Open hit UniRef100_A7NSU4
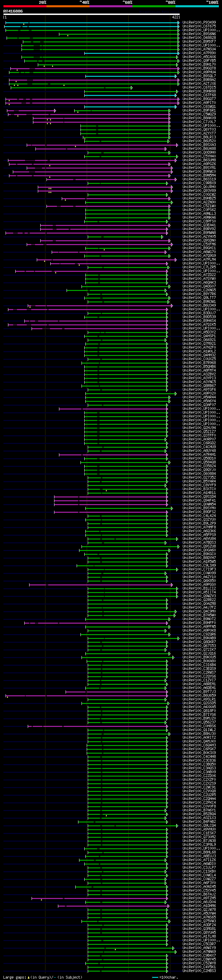Screen dimensions: 222x980 tap(199, 49)
